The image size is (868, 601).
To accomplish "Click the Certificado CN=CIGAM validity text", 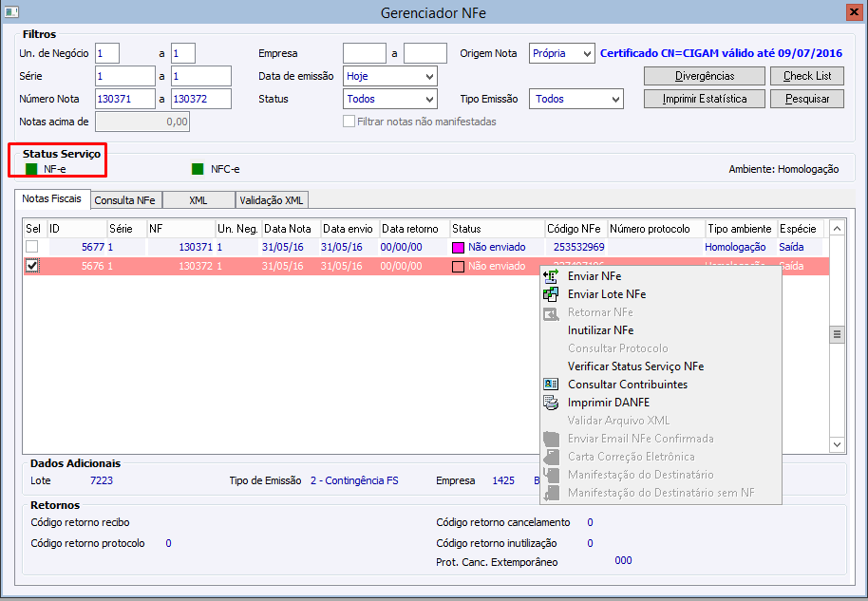I will pyautogui.click(x=722, y=54).
